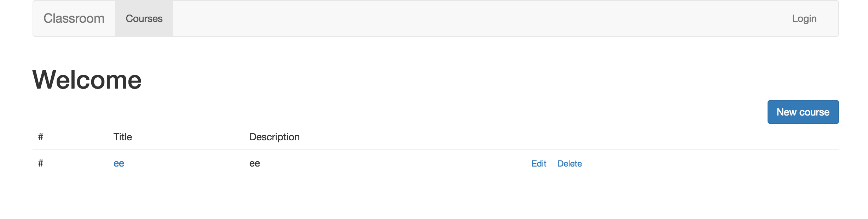
Task: Click empty row space between description and Edit
Action: coord(389,163)
